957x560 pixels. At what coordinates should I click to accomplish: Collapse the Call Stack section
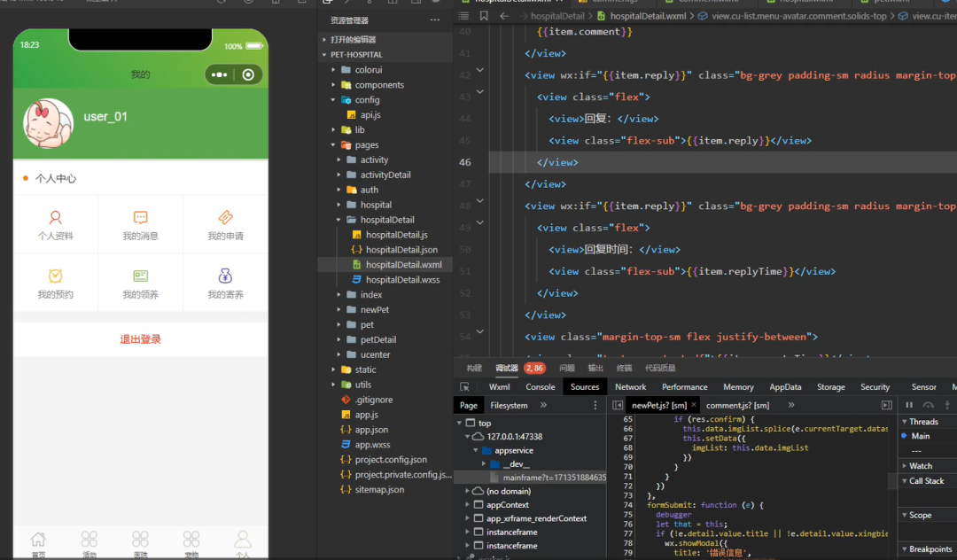coord(905,481)
